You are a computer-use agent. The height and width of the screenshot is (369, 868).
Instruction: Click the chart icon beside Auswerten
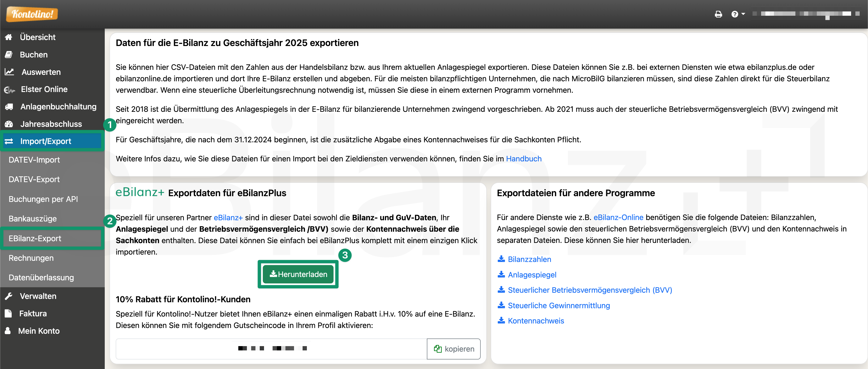(x=10, y=72)
